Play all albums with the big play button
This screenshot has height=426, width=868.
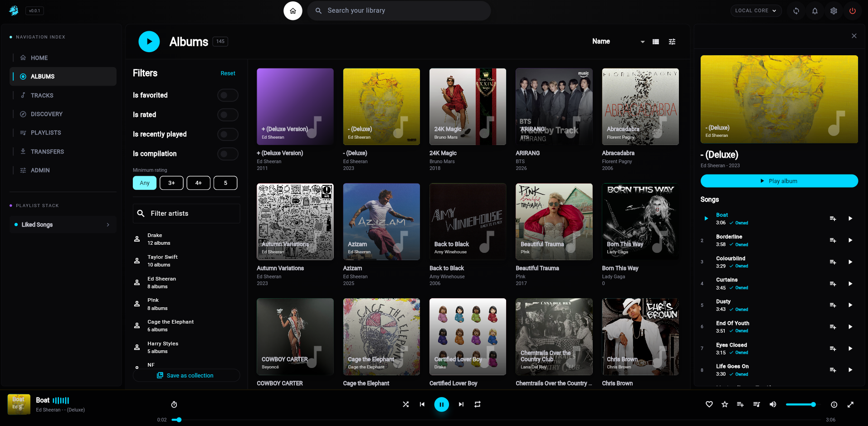point(149,42)
